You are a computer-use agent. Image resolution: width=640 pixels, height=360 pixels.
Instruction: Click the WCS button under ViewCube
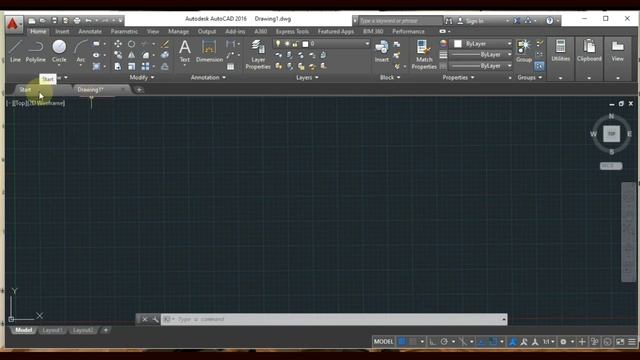[611, 166]
